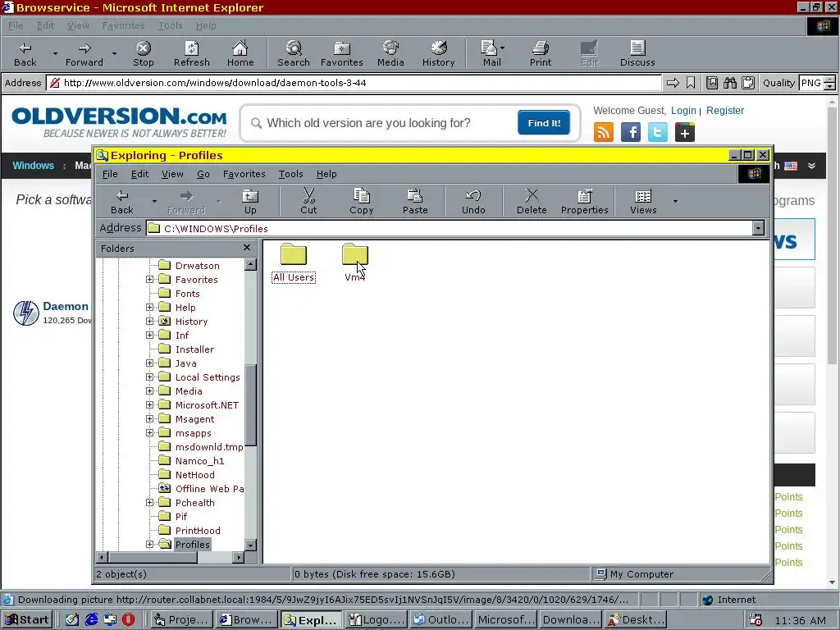This screenshot has height=630, width=840.
Task: Click Back button in Internet Explorer toolbar
Action: (25, 53)
